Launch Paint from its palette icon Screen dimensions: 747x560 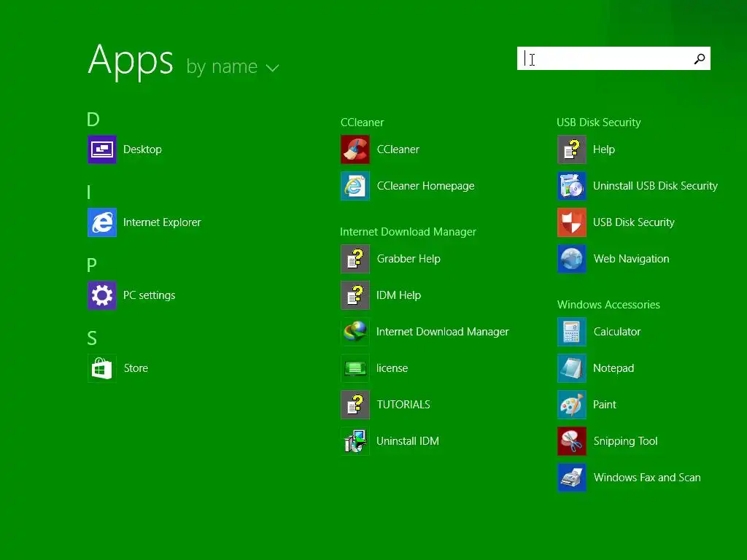point(572,404)
